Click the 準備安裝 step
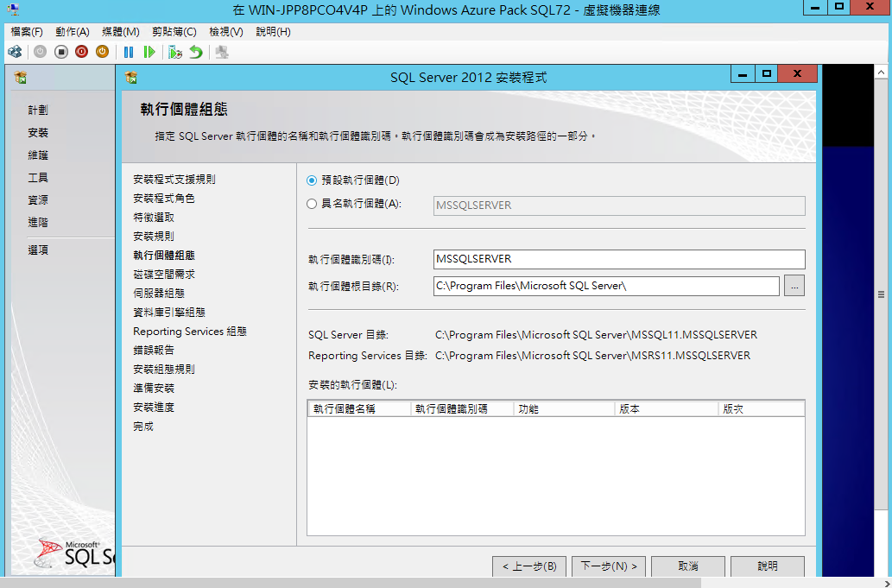892x588 pixels. click(x=154, y=388)
